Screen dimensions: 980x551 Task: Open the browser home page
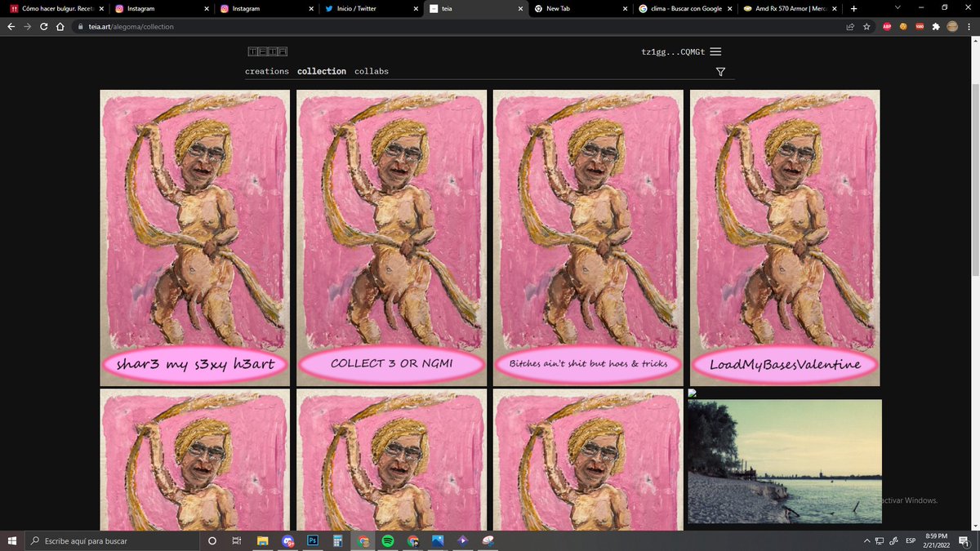pos(61,26)
